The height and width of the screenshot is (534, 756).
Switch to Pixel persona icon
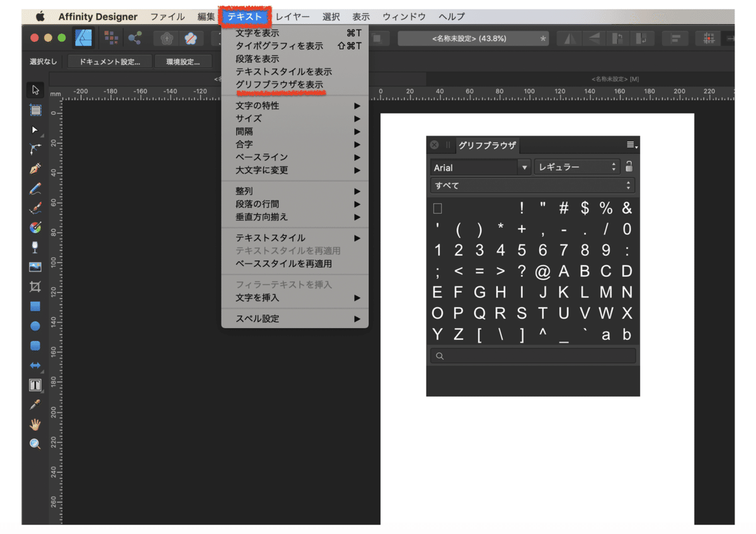112,38
